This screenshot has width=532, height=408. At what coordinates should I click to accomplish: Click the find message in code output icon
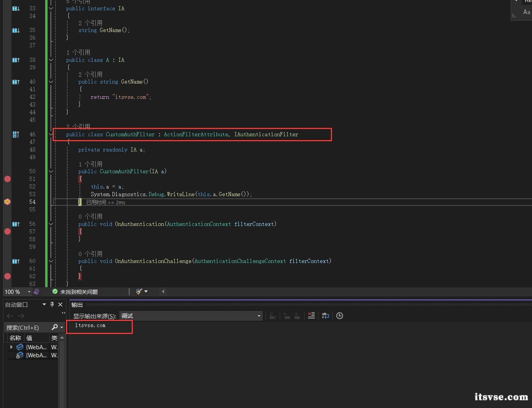point(273,316)
